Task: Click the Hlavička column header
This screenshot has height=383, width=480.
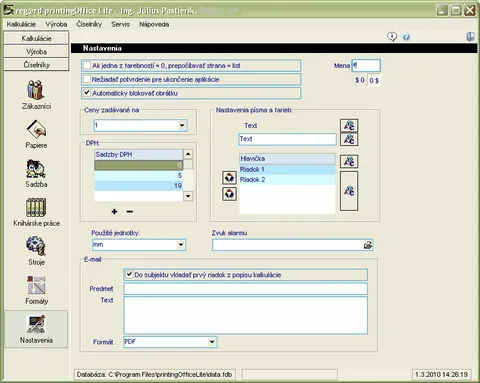Action: 287,159
